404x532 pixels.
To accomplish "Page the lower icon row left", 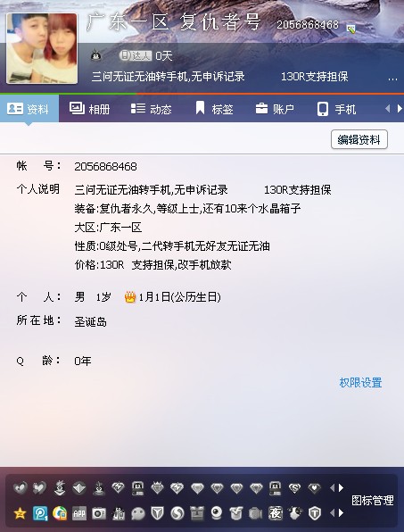I will pos(332,512).
